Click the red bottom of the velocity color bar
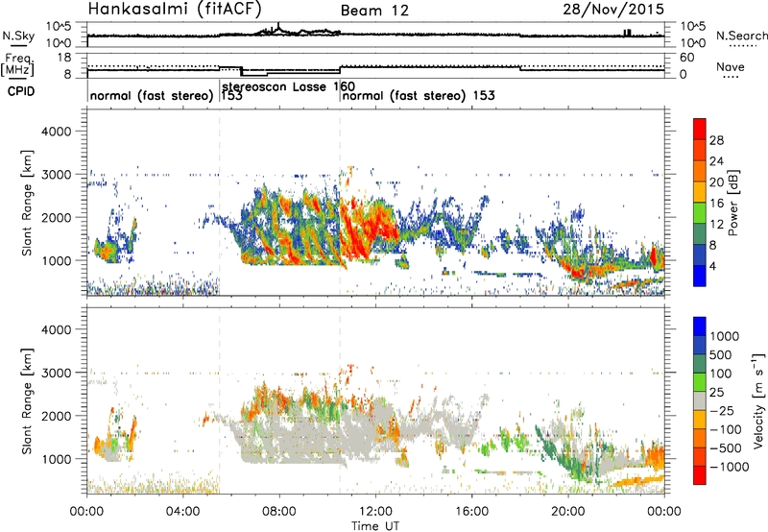The image size is (768, 532). tap(700, 475)
